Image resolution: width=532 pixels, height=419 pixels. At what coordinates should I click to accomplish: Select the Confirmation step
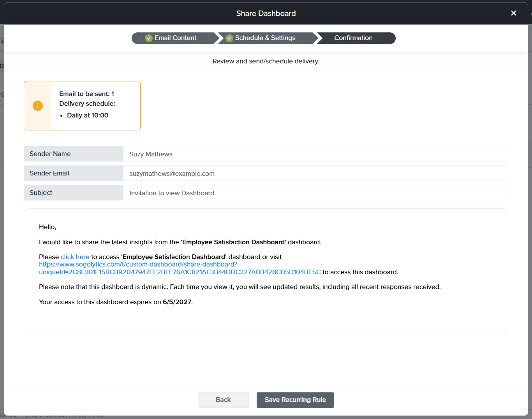pos(353,38)
